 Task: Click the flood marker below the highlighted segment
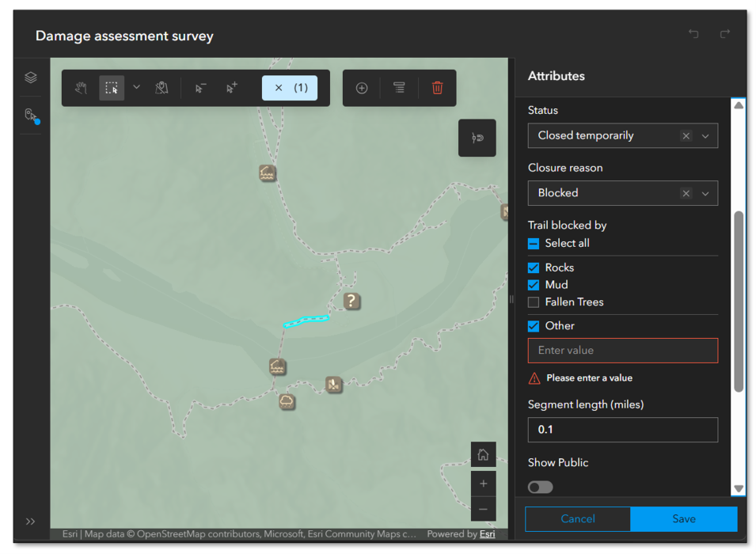[277, 367]
